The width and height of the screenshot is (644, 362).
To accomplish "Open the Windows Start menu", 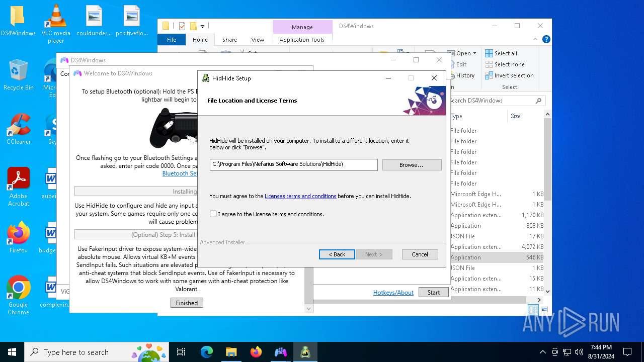I will click(x=12, y=352).
